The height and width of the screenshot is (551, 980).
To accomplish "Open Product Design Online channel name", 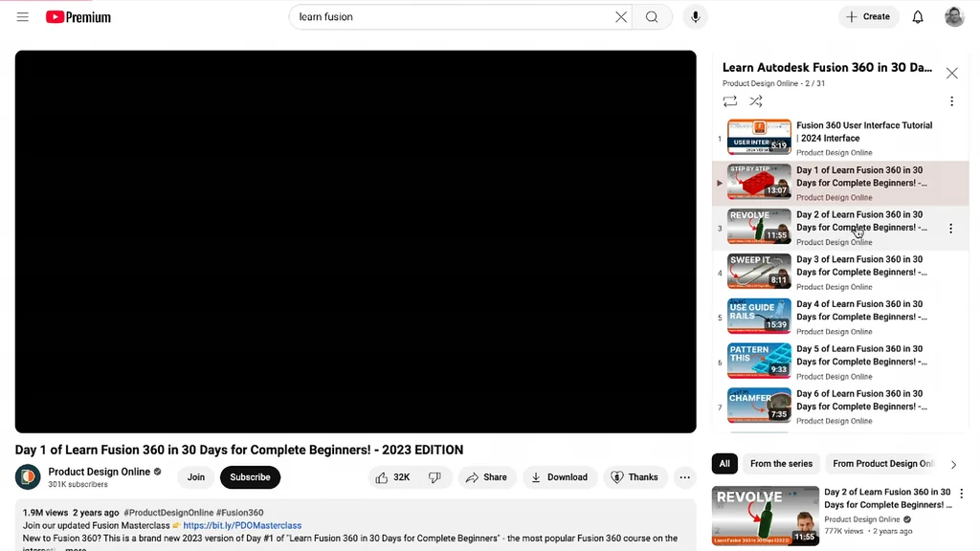I will 100,472.
